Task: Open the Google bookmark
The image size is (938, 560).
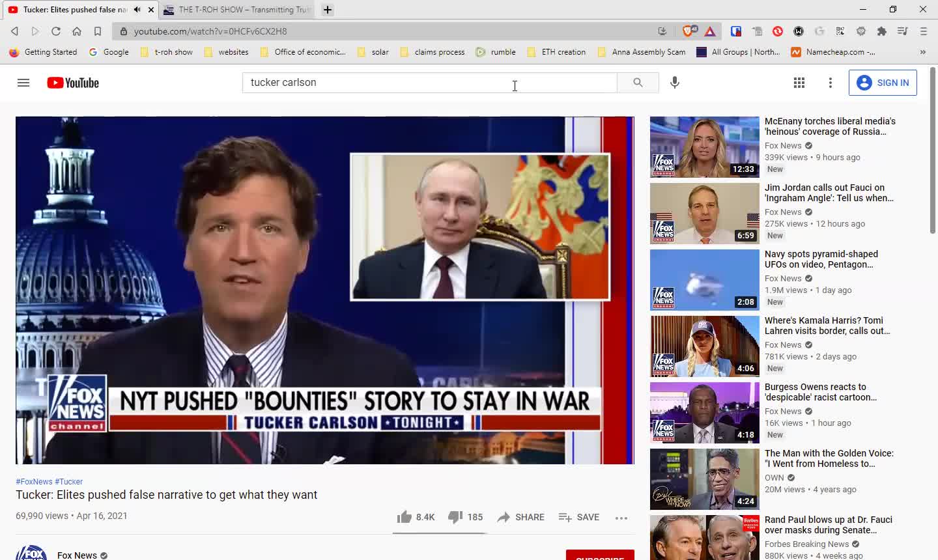Action: tap(109, 52)
